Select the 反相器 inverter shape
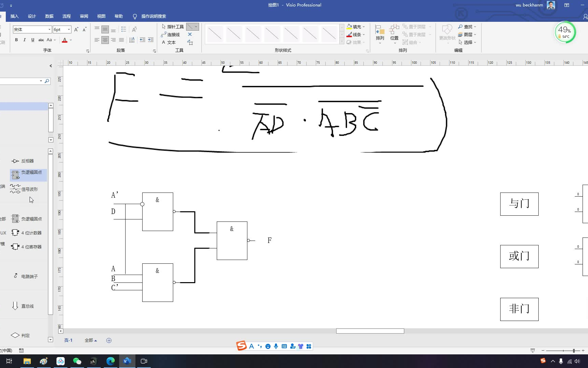The width and height of the screenshot is (588, 368). tap(22, 161)
